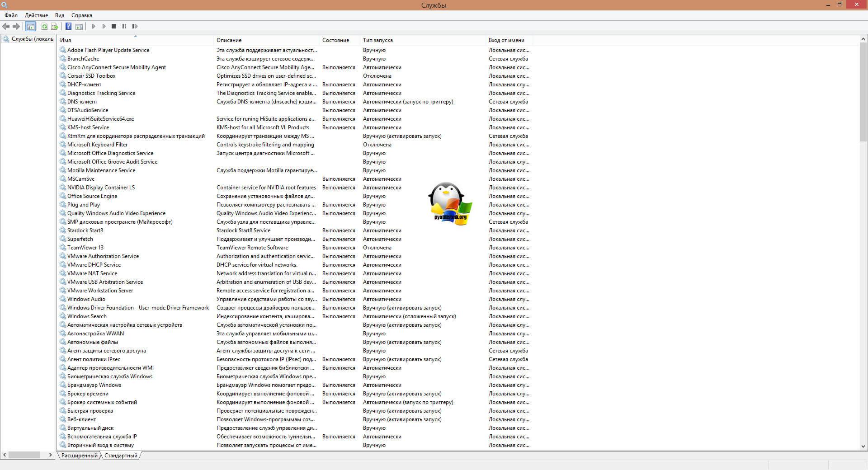Click Отключена startup type for TeamViewer 13
Screen dimensions: 868x470
pos(377,248)
